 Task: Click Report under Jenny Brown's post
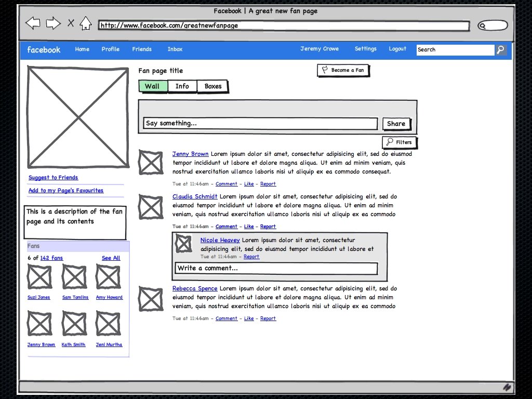click(x=268, y=184)
